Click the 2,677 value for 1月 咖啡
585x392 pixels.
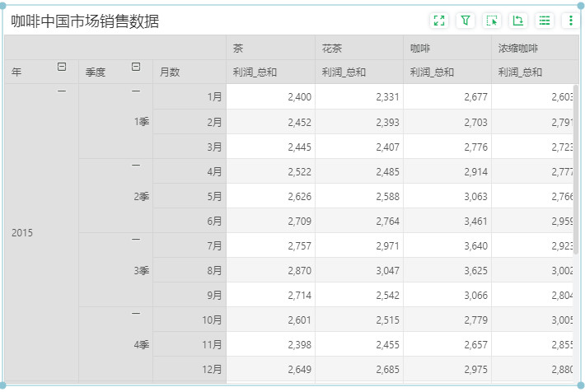[x=475, y=97]
